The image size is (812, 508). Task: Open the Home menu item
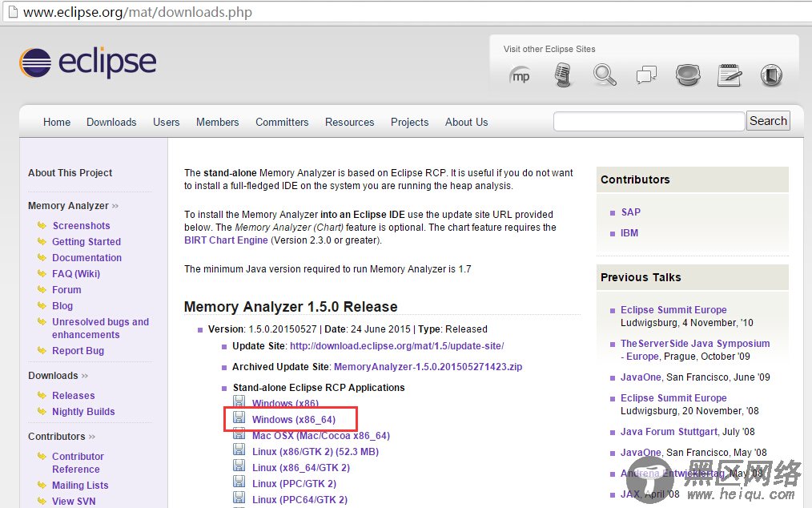coord(57,123)
